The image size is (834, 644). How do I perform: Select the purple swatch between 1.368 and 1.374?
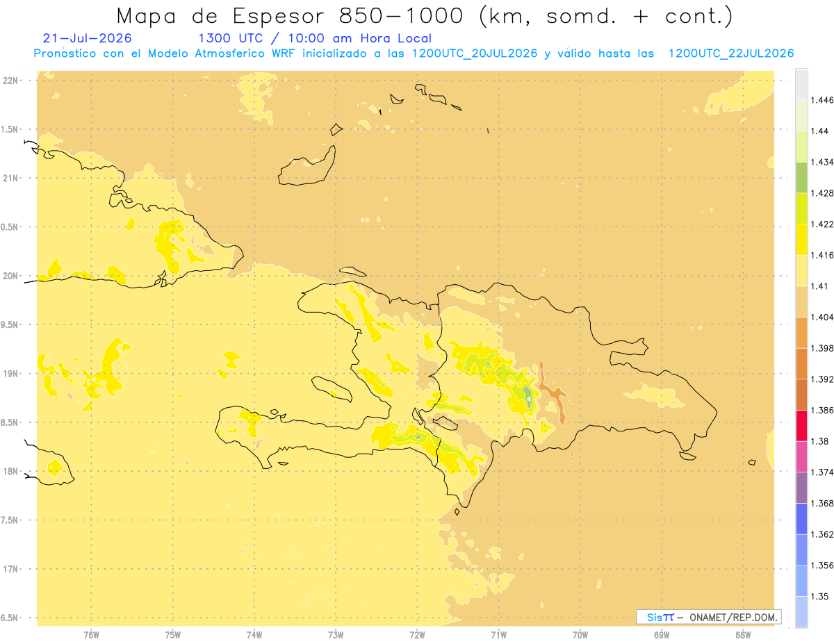click(x=801, y=488)
